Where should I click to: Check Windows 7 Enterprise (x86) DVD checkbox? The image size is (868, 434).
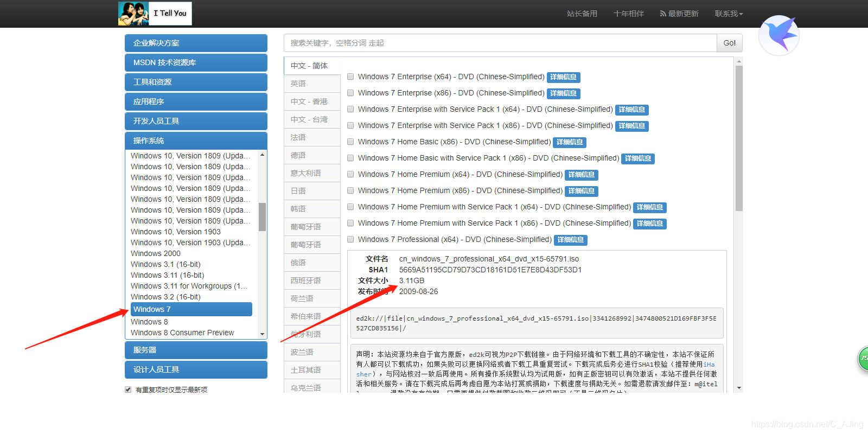(350, 93)
